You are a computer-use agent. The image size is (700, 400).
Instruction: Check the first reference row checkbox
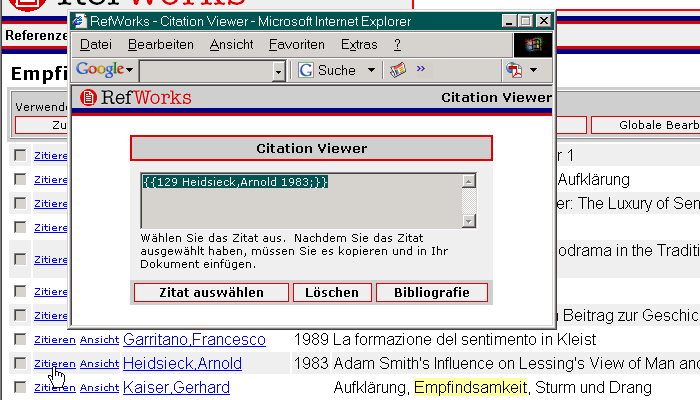(20, 155)
